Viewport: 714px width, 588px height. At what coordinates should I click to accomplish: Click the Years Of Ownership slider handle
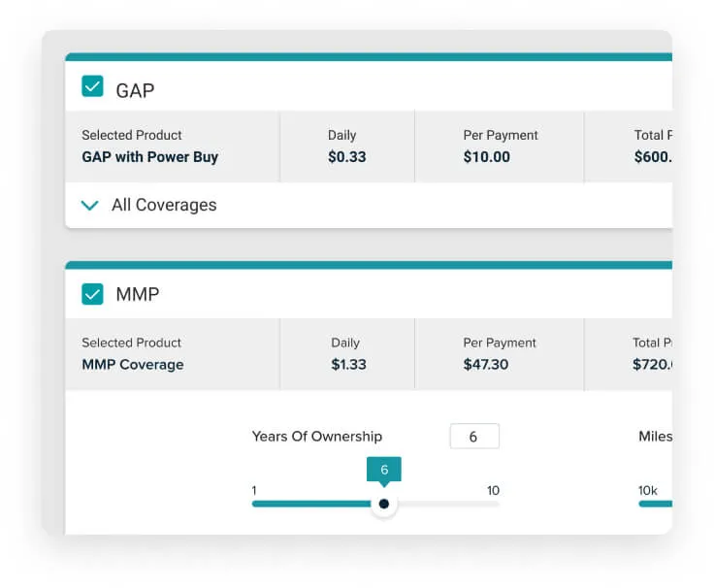click(x=384, y=504)
